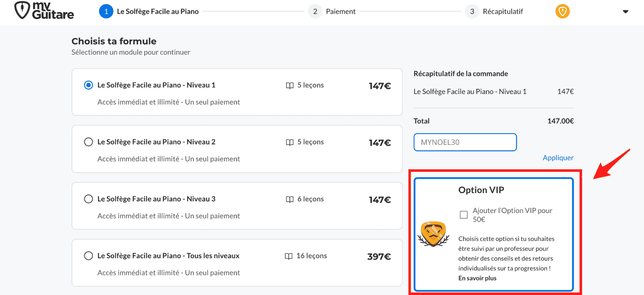Select the Niveau 2 radio button
Screen dimensions: 644x295
(x=89, y=142)
